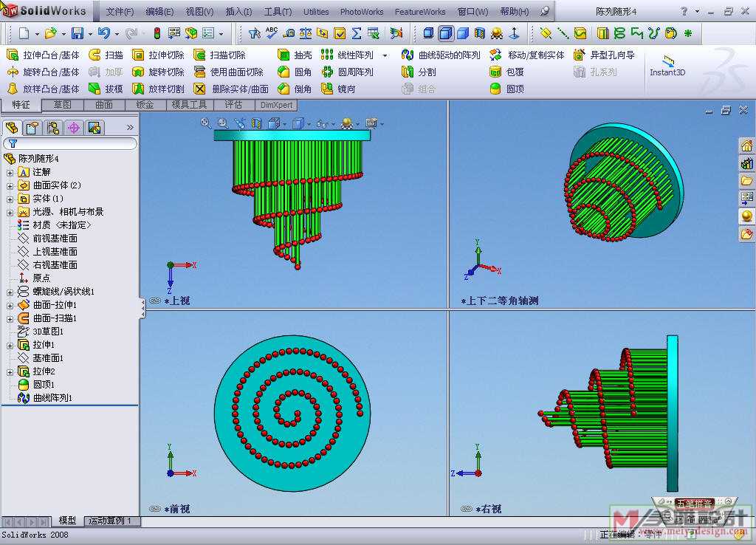Click the feature tree filter field
This screenshot has height=545, width=756.
click(x=70, y=143)
